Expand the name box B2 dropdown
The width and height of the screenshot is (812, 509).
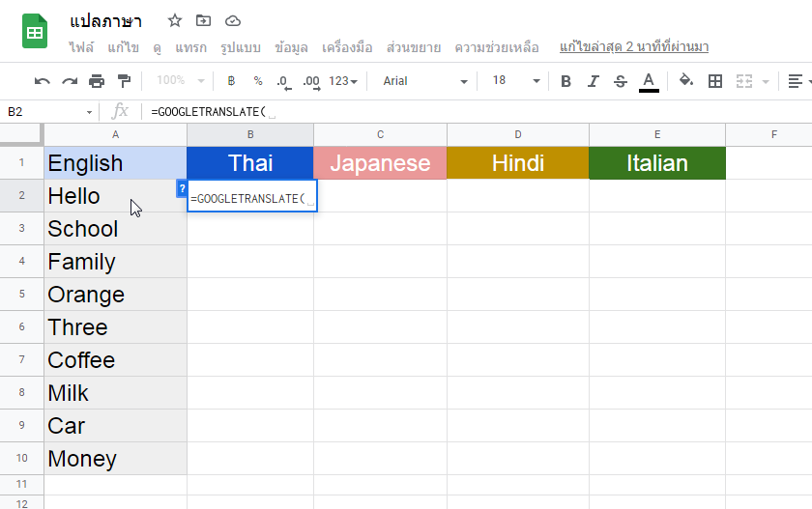click(89, 112)
